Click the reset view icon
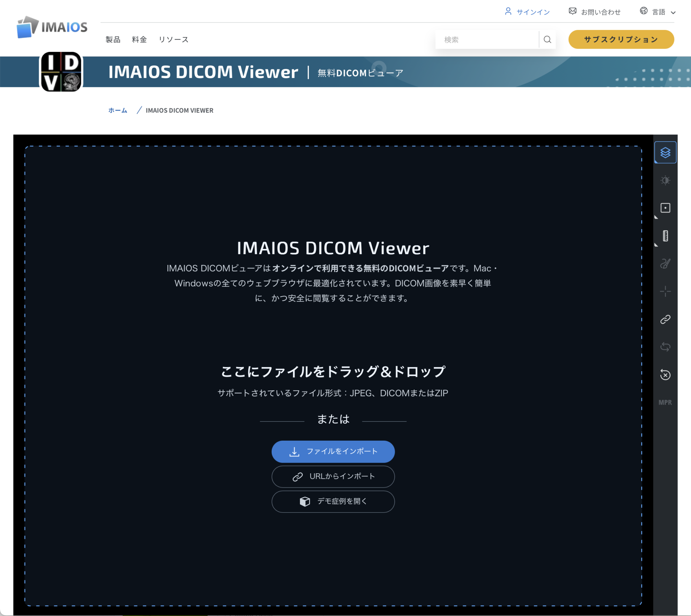The height and width of the screenshot is (616, 691). point(665,375)
